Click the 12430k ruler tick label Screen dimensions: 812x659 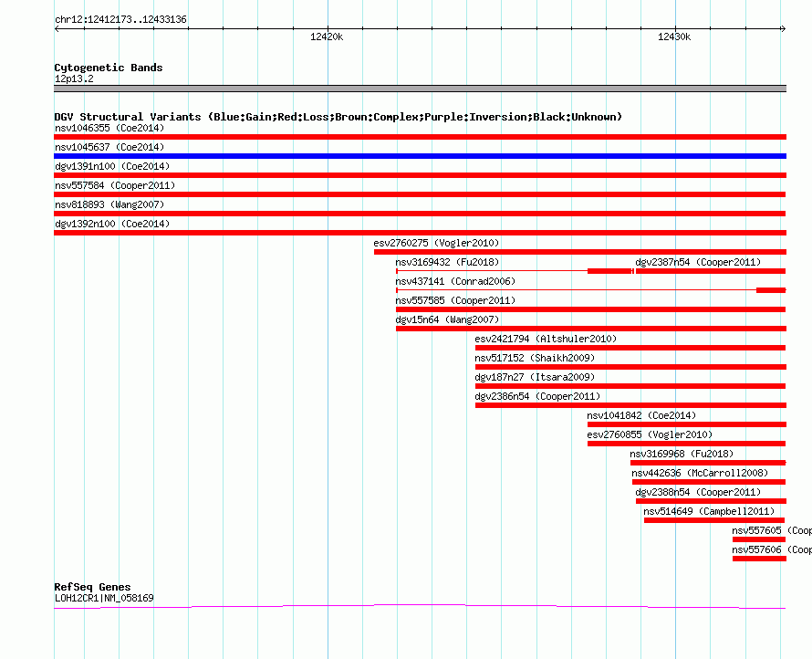[x=674, y=37]
